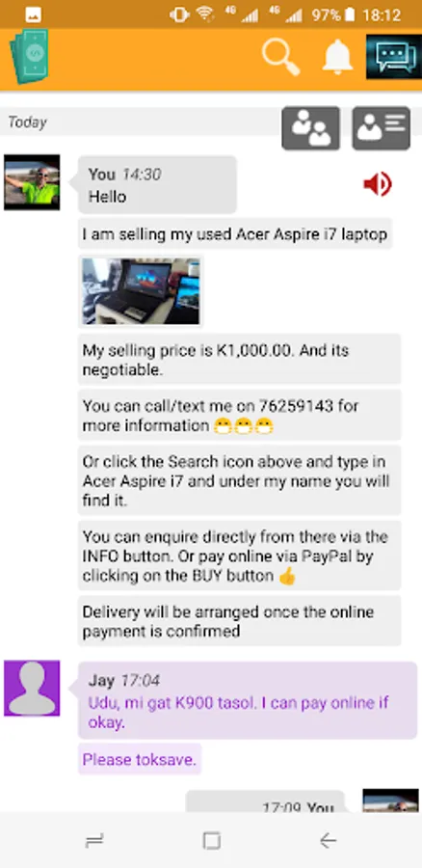The width and height of the screenshot is (422, 868).
Task: Open search with the magnifying glass icon
Action: click(x=281, y=57)
